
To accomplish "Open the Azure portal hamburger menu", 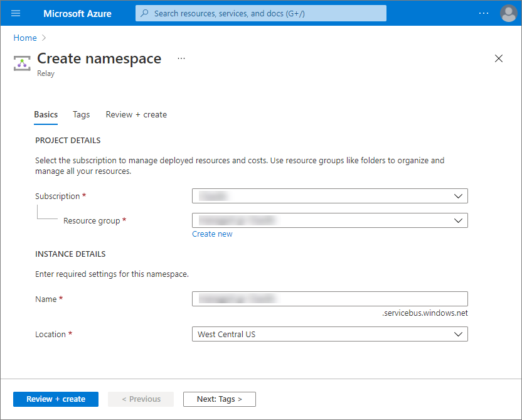I will (16, 13).
